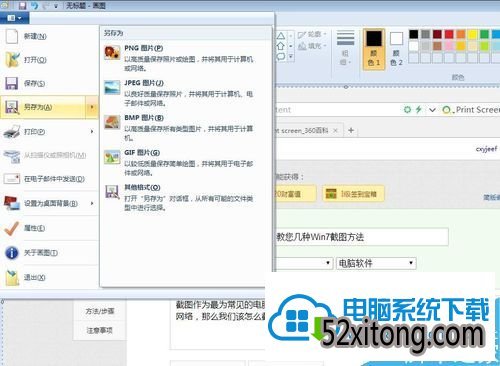
Task: Click the blue Paint file menu button
Action: tap(14, 18)
